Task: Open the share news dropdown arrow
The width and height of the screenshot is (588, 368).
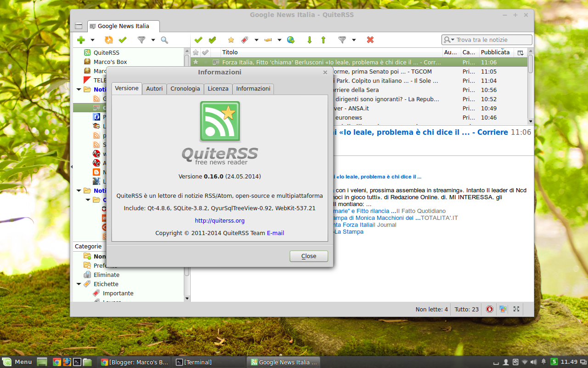Action: [279, 40]
